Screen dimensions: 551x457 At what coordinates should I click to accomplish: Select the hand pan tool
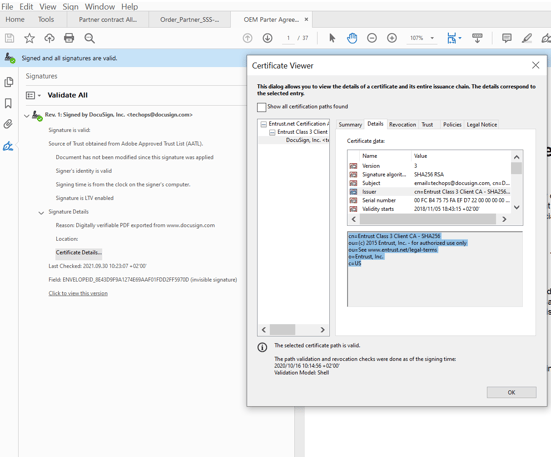pos(352,38)
